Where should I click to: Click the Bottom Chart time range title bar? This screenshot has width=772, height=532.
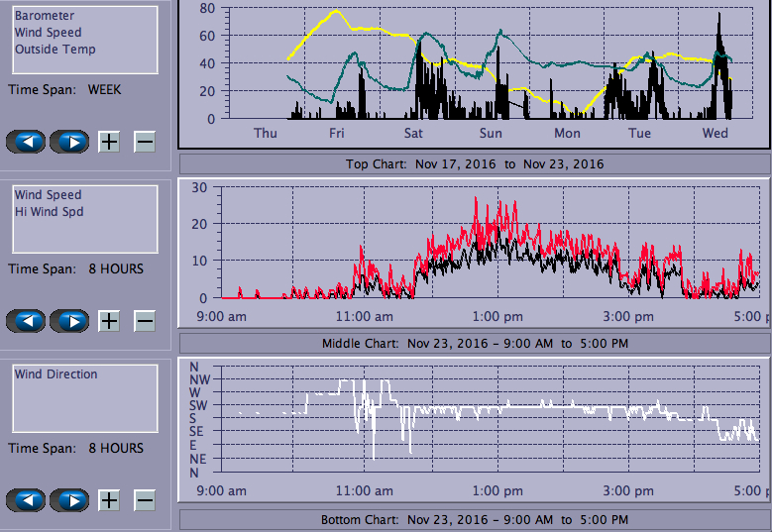(474, 520)
